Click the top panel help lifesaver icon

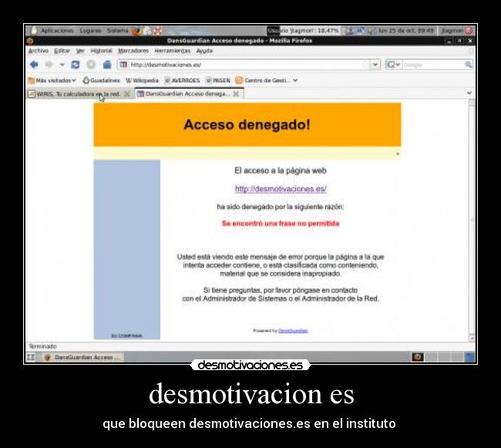click(x=157, y=31)
